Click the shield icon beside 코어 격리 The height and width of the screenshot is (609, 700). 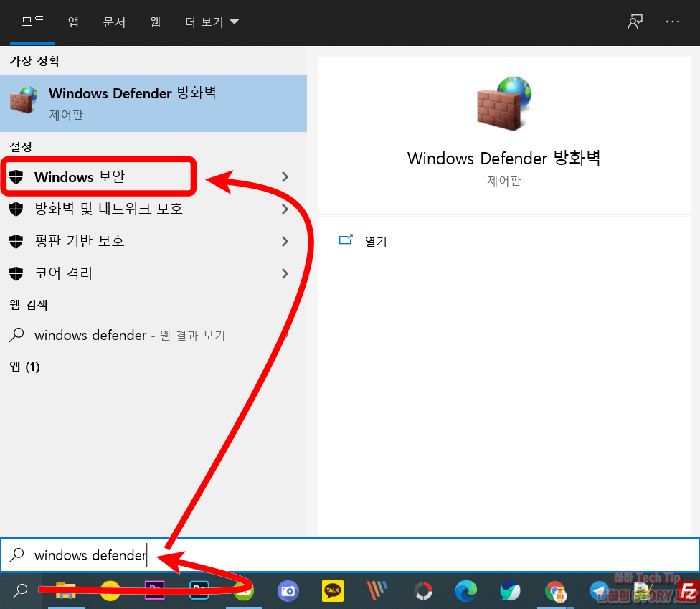pyautogui.click(x=16, y=274)
